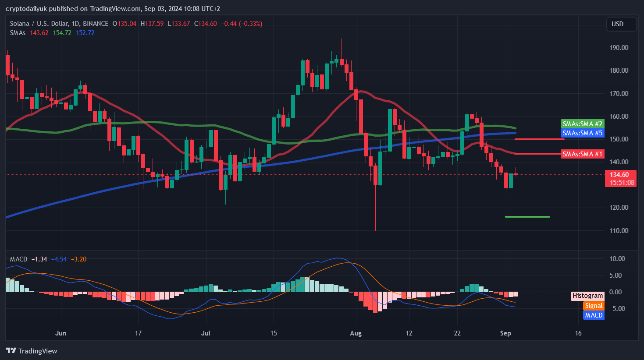Click SMA value 154.72 in legend

(62, 33)
